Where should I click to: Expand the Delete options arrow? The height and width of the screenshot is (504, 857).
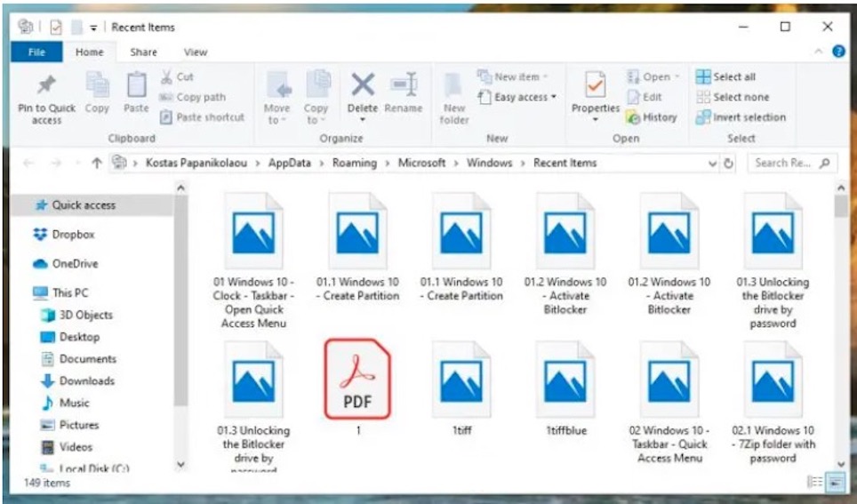(363, 120)
